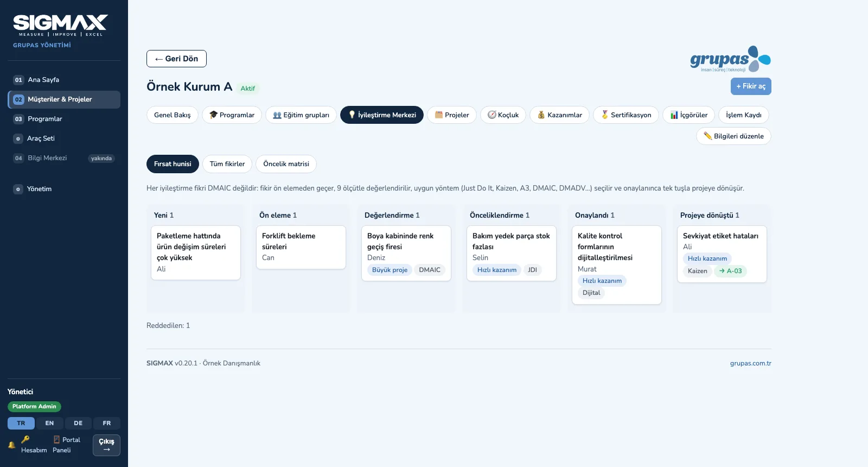Screen dimensions: 868x467
Task: Open the İçgörüler bar chart tab
Action: (x=689, y=115)
